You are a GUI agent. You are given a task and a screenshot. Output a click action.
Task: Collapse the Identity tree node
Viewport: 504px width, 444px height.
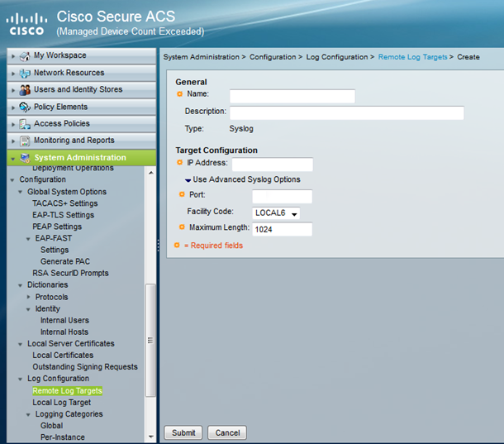pos(28,309)
